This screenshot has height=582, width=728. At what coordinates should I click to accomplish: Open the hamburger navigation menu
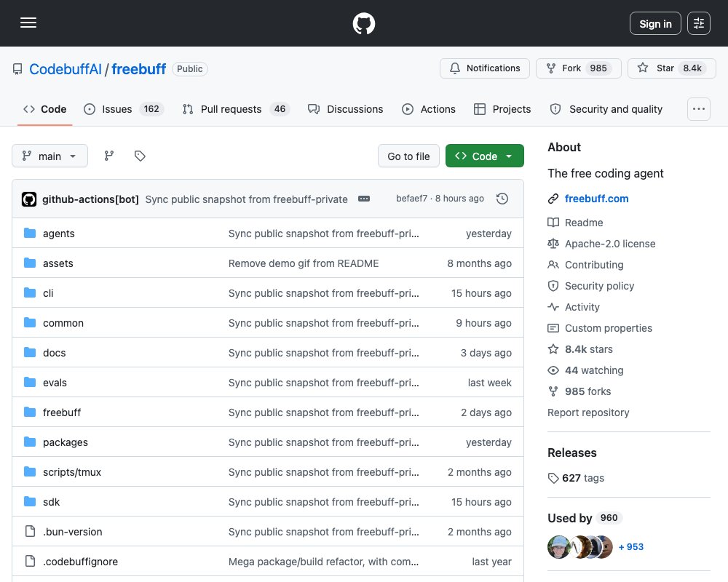28,23
